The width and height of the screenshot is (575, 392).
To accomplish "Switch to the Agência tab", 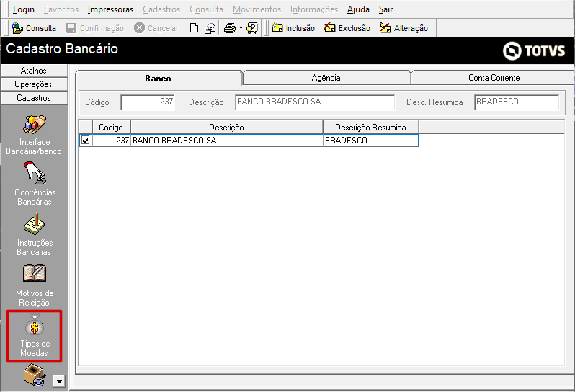I will pos(326,78).
